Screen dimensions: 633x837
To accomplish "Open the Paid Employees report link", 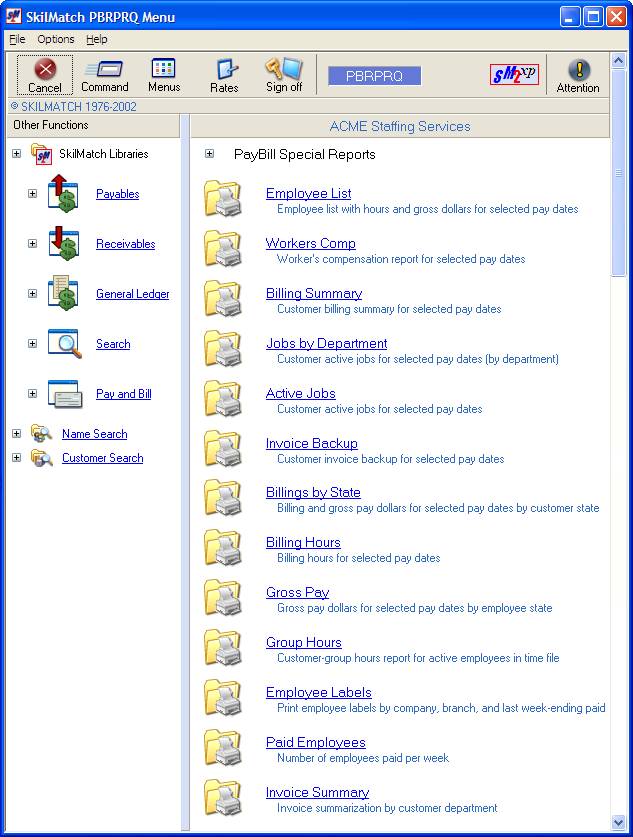I will 315,742.
